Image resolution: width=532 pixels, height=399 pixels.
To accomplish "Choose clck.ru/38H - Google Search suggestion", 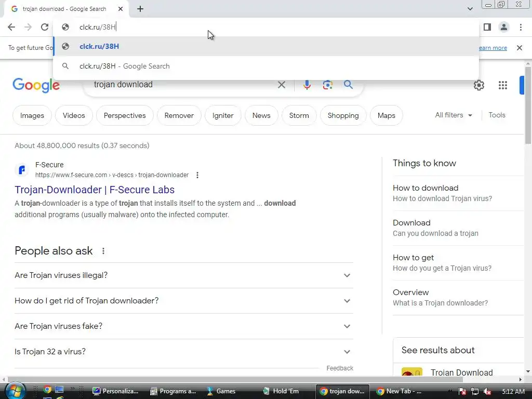I will coord(266,66).
